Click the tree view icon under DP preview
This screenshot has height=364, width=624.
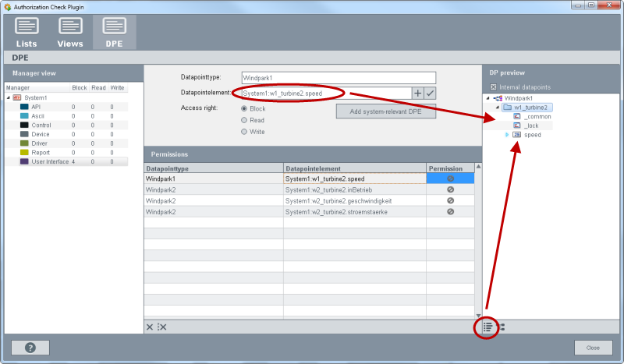point(502,327)
